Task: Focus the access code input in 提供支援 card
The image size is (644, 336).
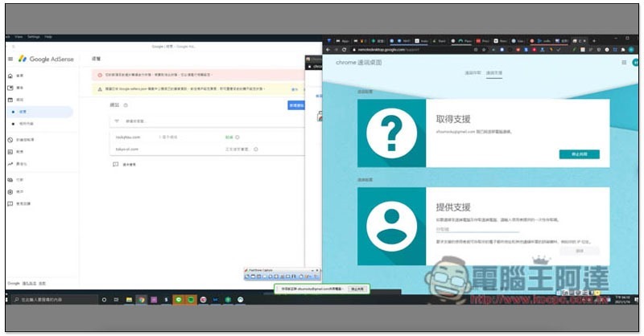Action: point(477,229)
